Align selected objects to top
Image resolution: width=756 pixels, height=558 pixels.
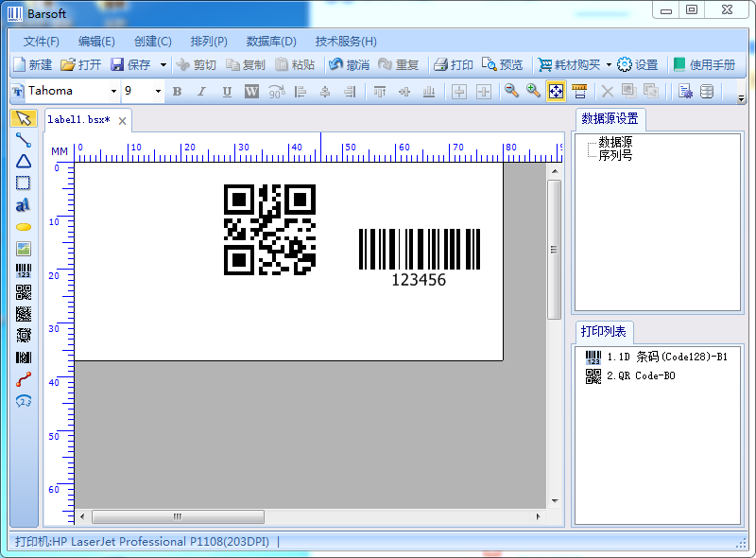pos(380,91)
